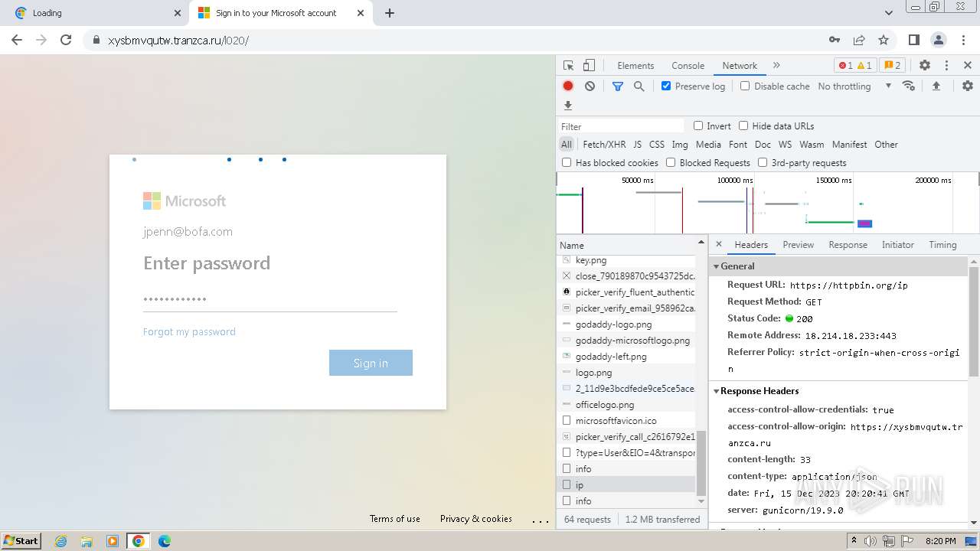This screenshot has width=980, height=551.
Task: Click the errors and warnings counter
Action: pyautogui.click(x=855, y=66)
